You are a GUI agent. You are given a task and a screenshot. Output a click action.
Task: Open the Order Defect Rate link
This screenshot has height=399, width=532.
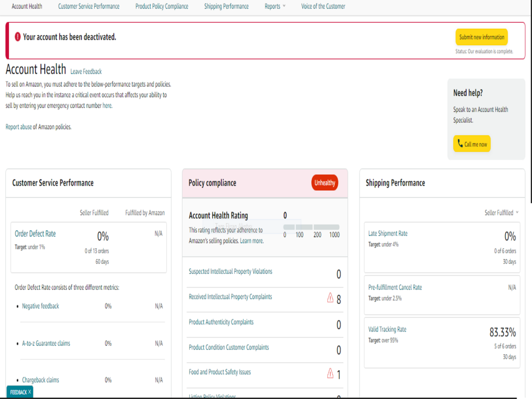tap(35, 234)
